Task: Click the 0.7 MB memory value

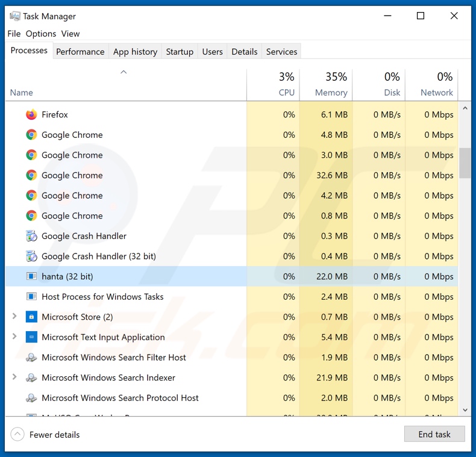Action: pyautogui.click(x=334, y=317)
